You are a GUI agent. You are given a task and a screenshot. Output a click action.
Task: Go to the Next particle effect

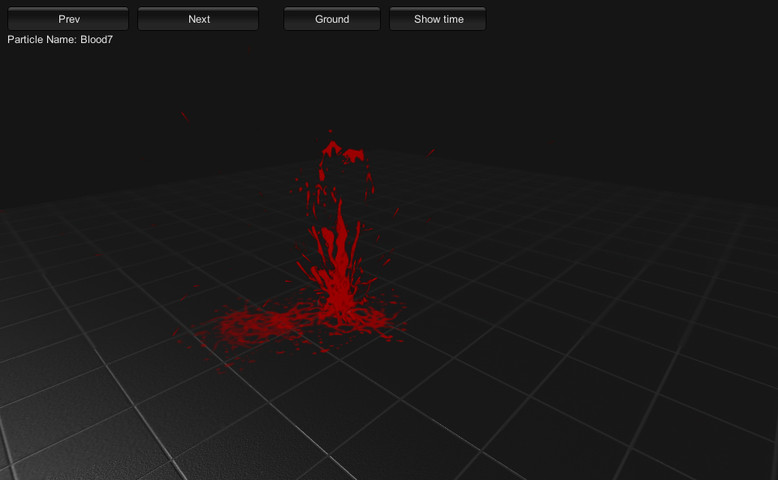click(x=198, y=19)
